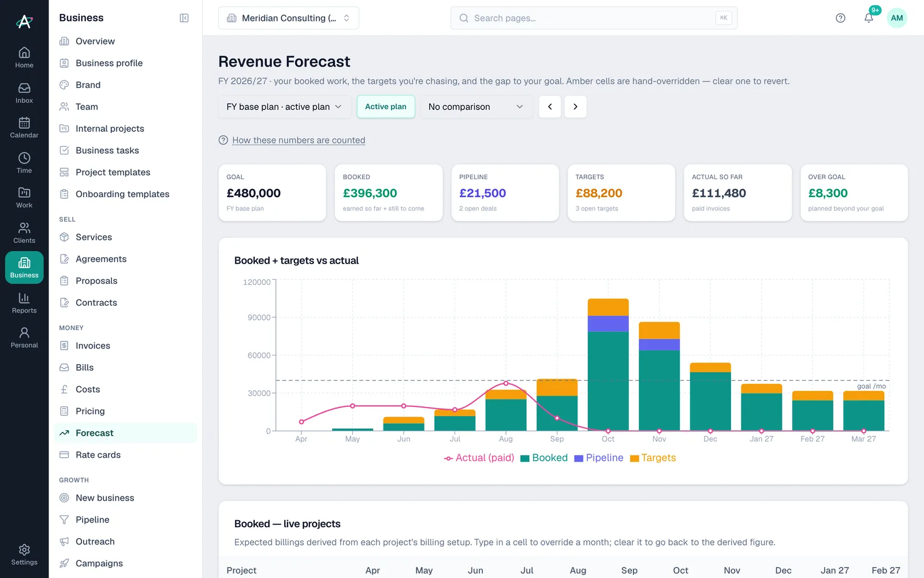Open the Costs page

pyautogui.click(x=125, y=390)
